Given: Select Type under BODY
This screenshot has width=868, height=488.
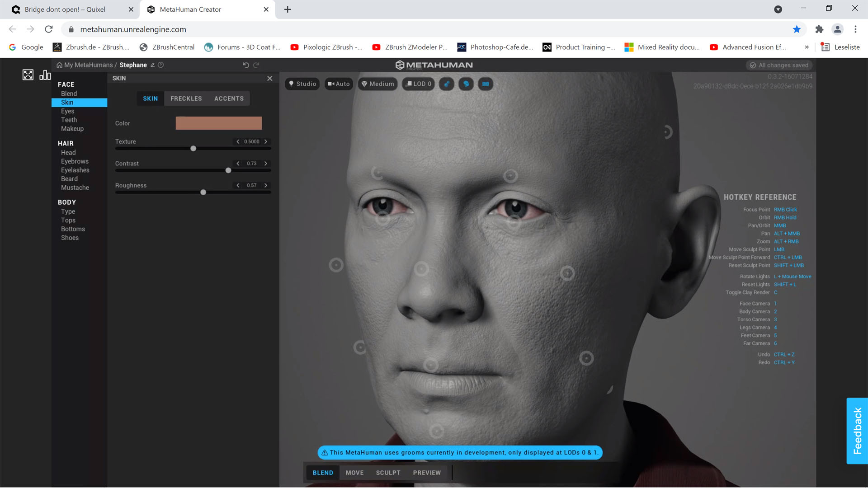Looking at the screenshot, I should 68,211.
